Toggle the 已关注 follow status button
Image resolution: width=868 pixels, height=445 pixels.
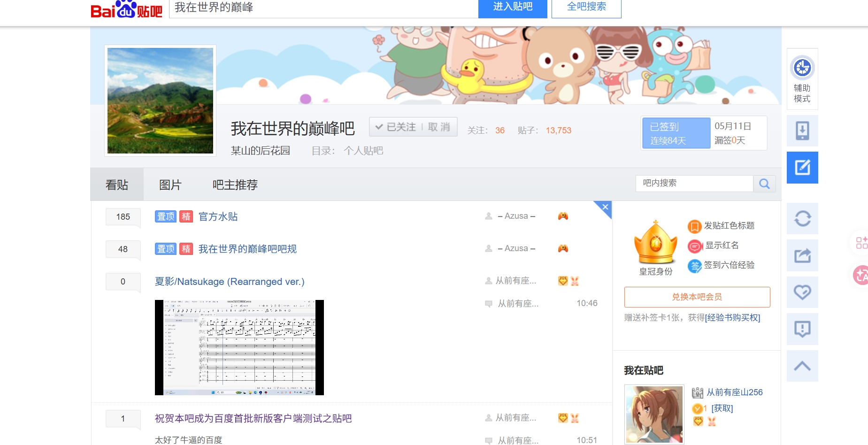pyautogui.click(x=395, y=127)
